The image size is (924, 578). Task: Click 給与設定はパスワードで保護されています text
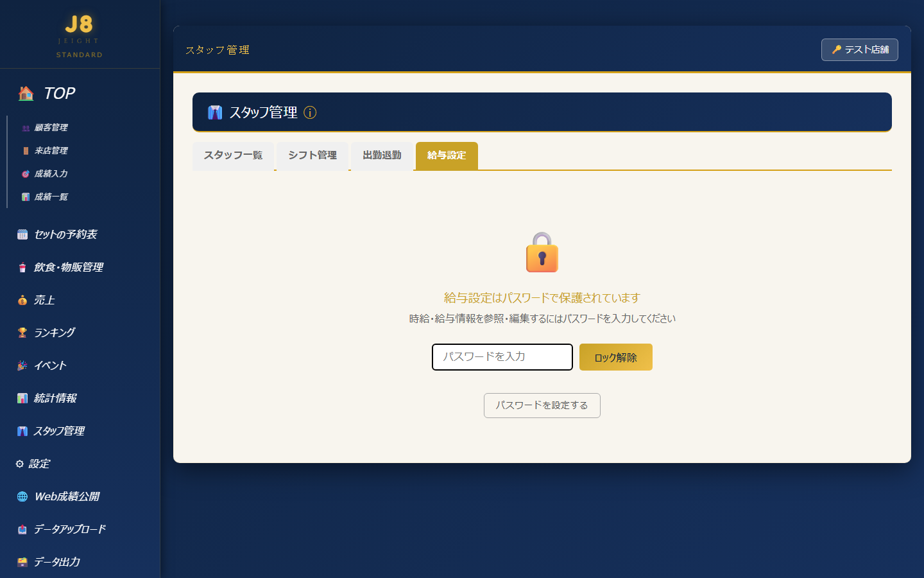[x=542, y=298]
